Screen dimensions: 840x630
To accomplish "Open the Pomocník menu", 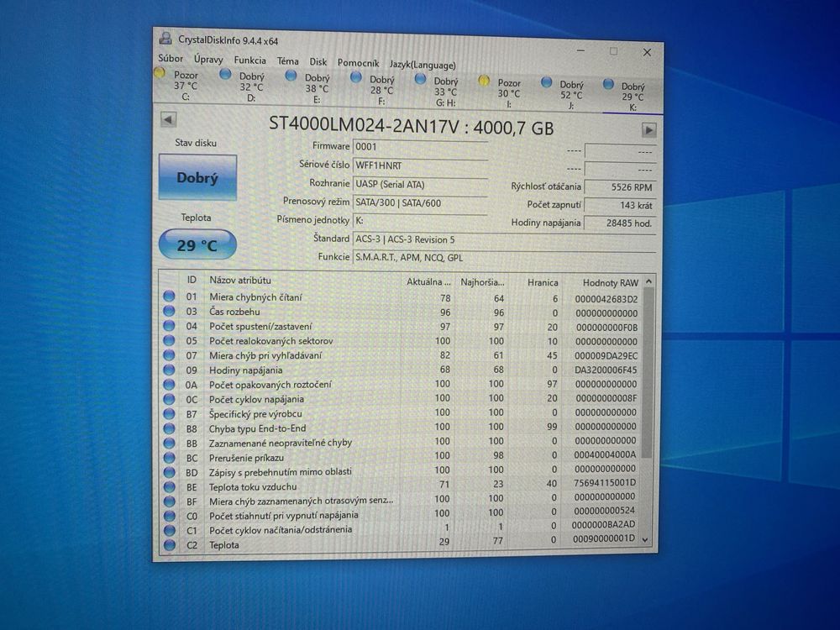I will tap(358, 63).
